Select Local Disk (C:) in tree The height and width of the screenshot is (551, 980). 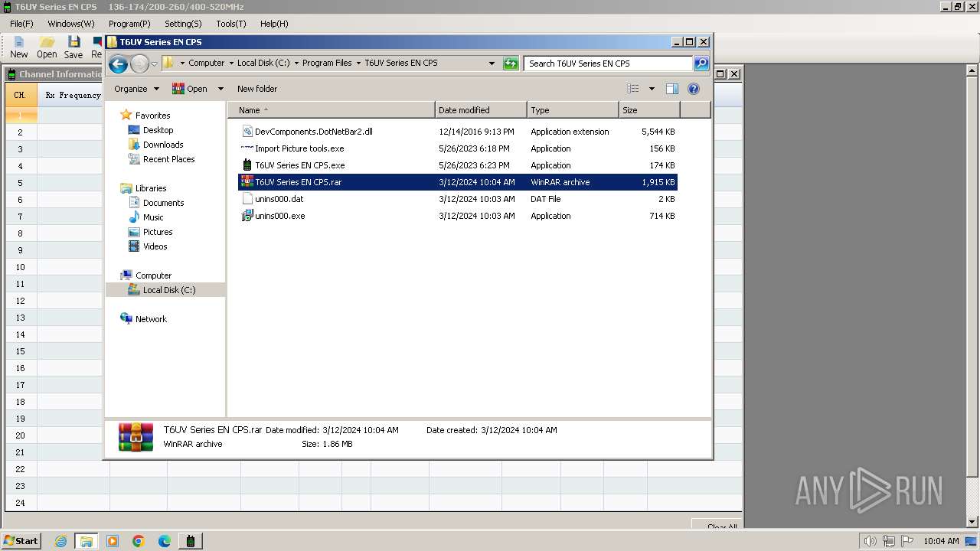(168, 290)
